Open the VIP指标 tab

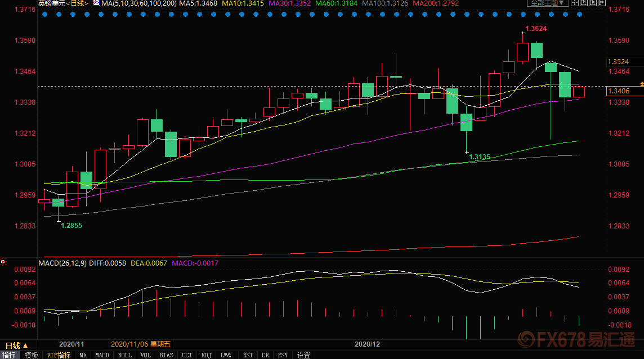click(x=59, y=355)
